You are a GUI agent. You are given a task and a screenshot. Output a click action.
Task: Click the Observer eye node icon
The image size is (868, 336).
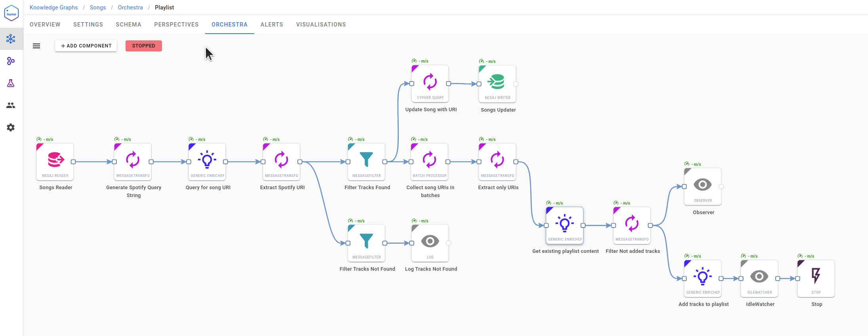coord(702,185)
